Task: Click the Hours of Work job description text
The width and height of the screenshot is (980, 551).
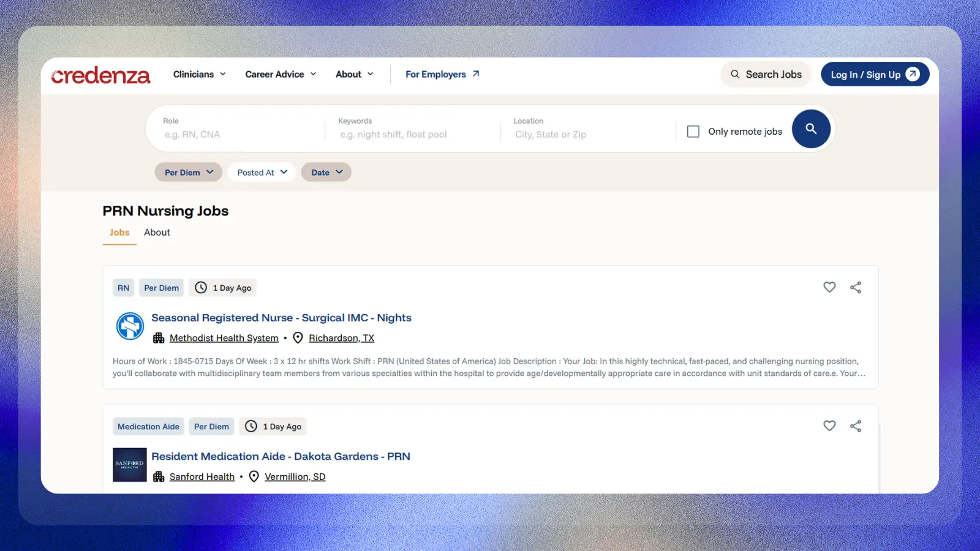Action: tap(489, 367)
